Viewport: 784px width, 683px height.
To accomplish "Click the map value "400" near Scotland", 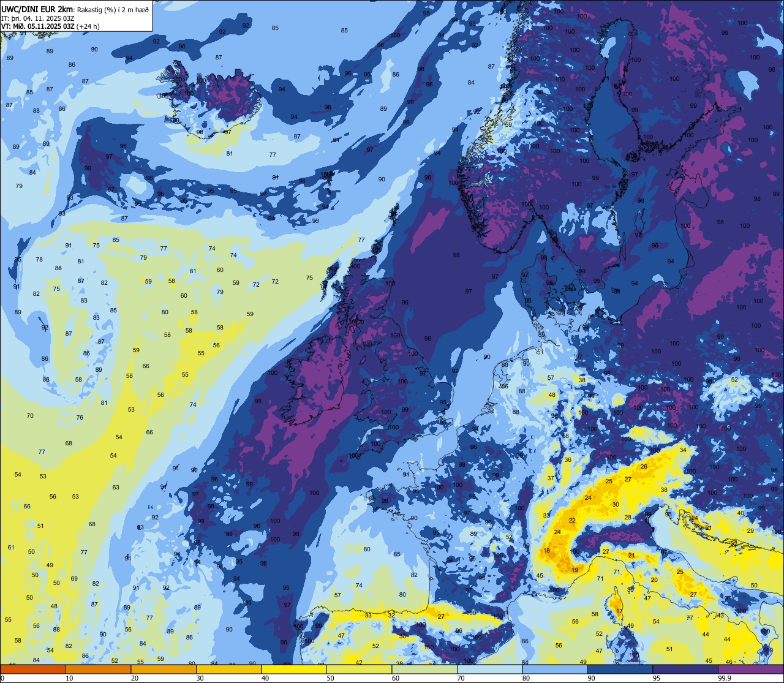I will point(355,266).
